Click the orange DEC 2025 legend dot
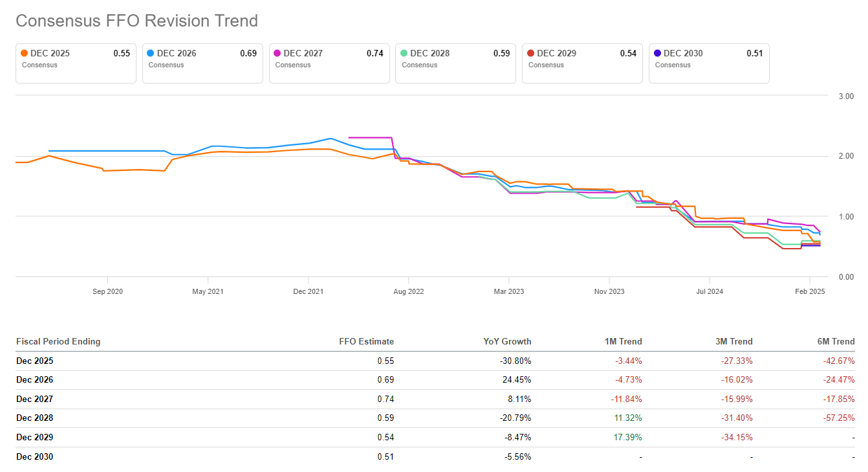Image resolution: width=868 pixels, height=472 pixels. coord(24,54)
